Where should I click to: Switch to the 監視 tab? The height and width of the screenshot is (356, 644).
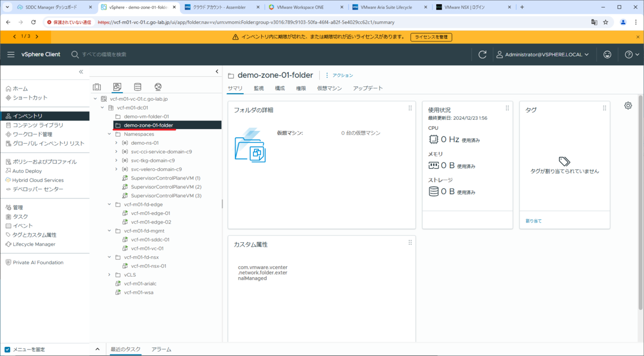(259, 88)
